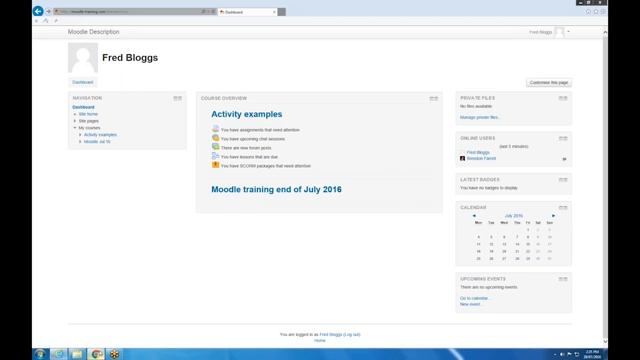The image size is (640, 360).
Task: Click the large Fred Bloggs profile picture
Action: coord(83,58)
